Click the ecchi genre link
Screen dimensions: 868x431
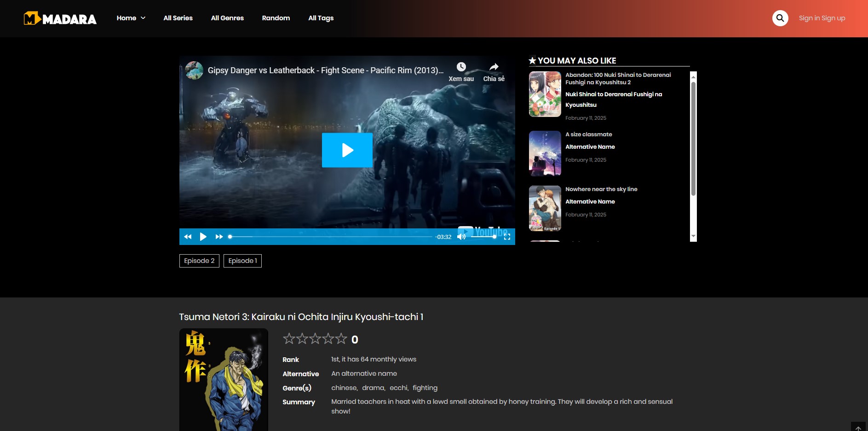398,388
